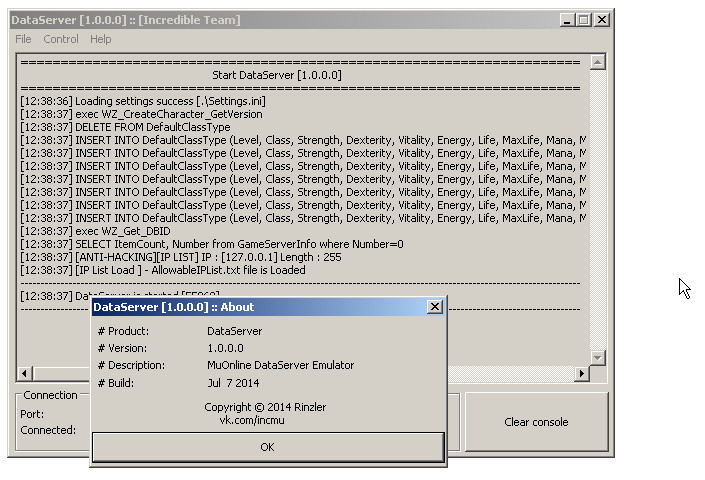The height and width of the screenshot is (480, 705).
Task: Click the console scroll up arrow
Action: click(598, 62)
